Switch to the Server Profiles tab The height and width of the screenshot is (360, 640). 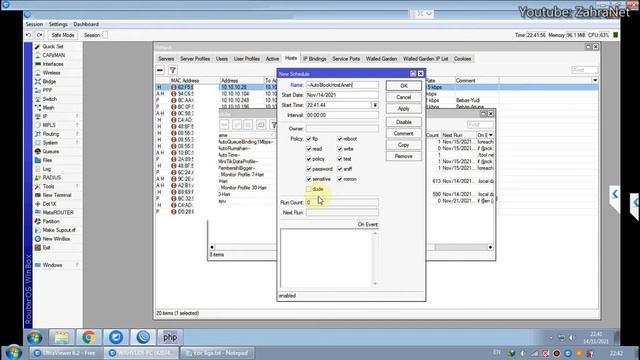195,59
